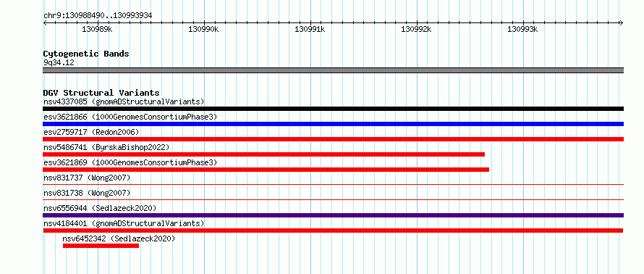Select the gray 9q34.12 cytogenetic band
644x274 pixels.
pyautogui.click(x=333, y=70)
